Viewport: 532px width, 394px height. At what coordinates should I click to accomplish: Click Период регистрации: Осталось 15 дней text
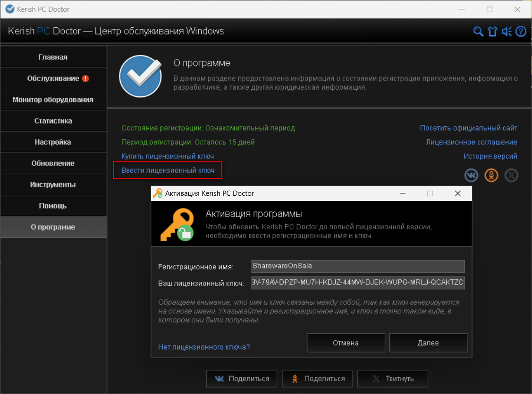(188, 142)
